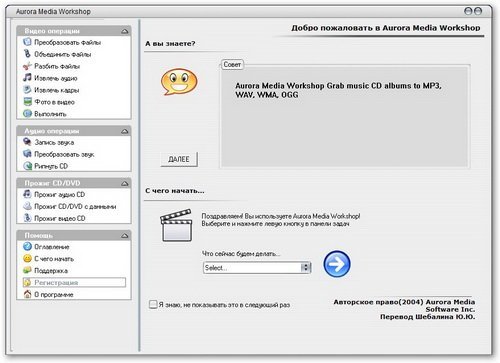
Task: Choose Извлечь кадры operation
Action: (x=57, y=90)
